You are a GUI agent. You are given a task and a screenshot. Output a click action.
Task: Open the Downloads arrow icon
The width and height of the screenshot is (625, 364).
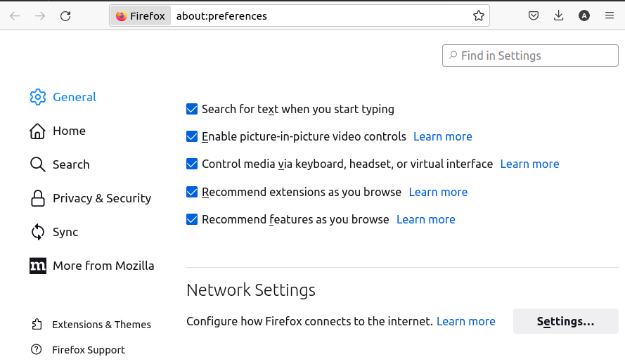tap(559, 15)
